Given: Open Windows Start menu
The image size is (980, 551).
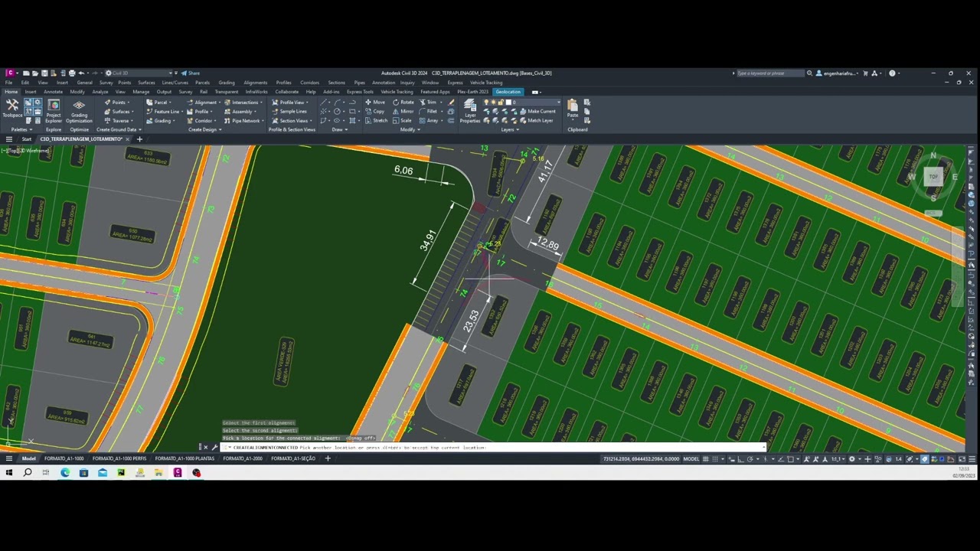Looking at the screenshot, I should point(9,473).
